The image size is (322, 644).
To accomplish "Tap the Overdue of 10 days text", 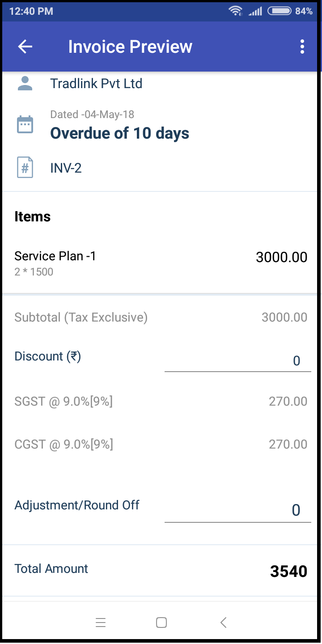I will (x=119, y=133).
